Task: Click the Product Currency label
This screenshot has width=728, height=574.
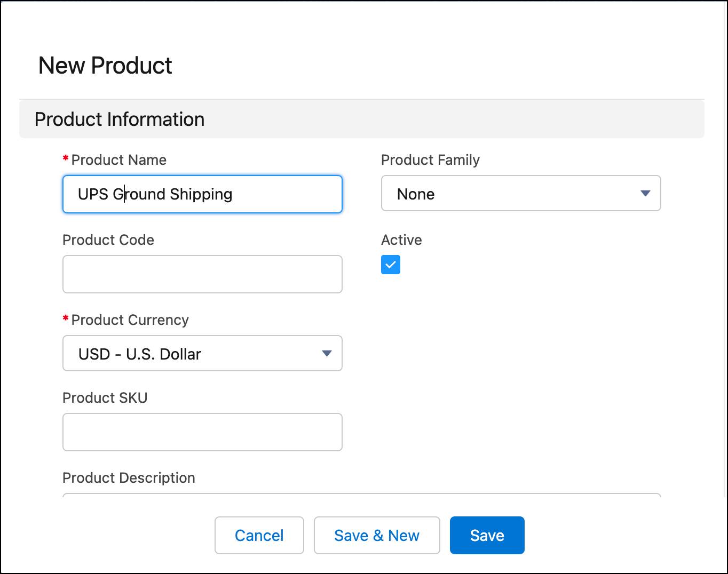Action: coord(130,320)
